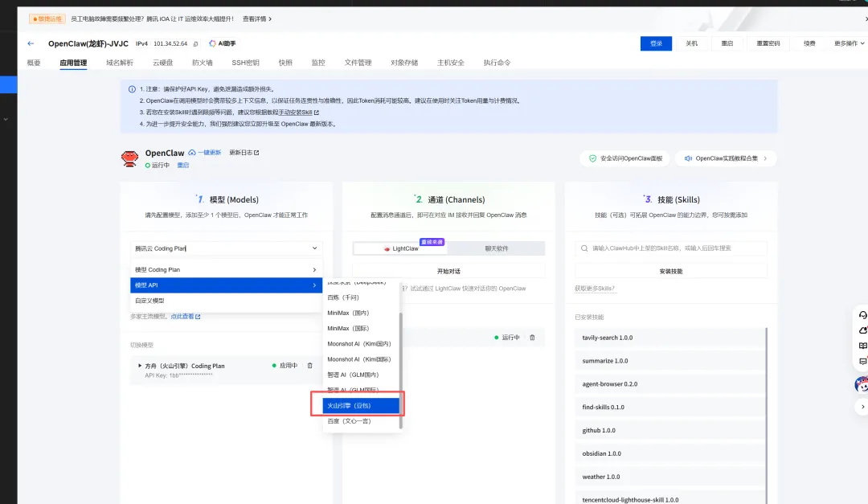Screen dimensions: 868x504
Task: Open the headset support icon on right edge
Action: 862,314
